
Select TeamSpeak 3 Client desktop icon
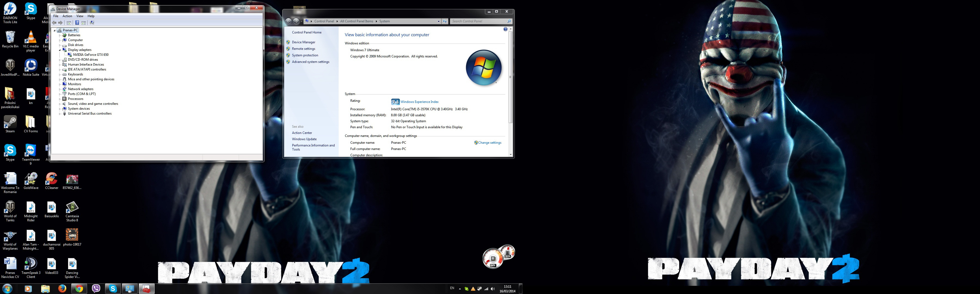point(31,268)
